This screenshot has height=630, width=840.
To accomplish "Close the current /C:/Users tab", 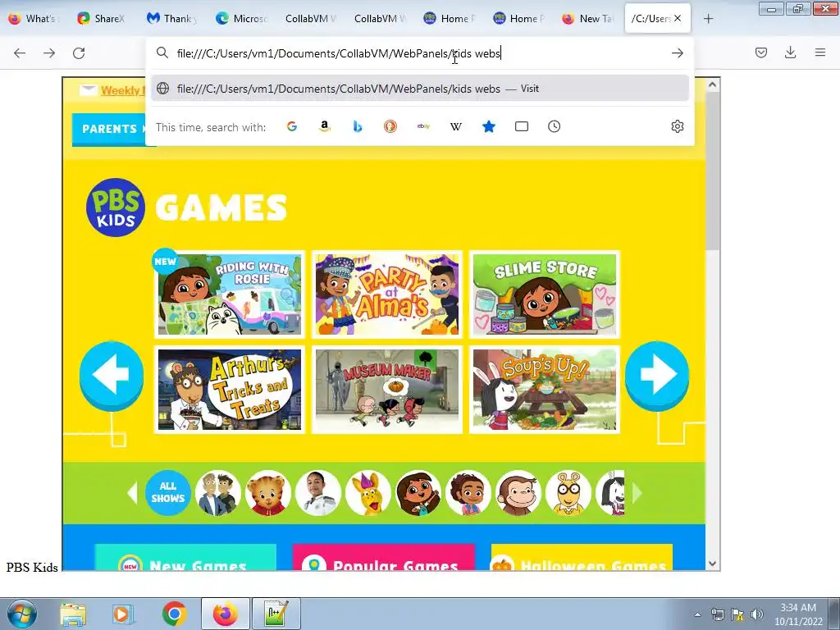I will click(x=678, y=18).
